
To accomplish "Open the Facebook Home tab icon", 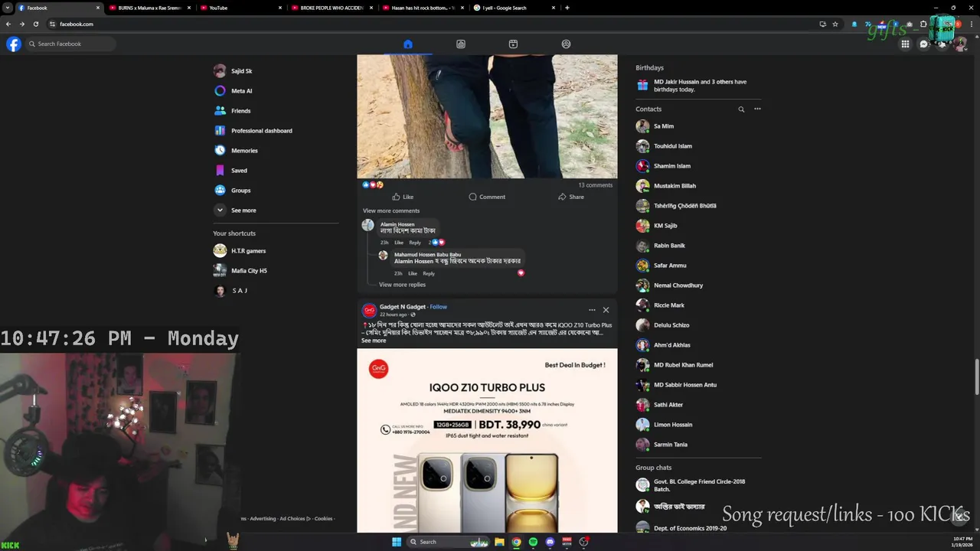I will click(408, 44).
